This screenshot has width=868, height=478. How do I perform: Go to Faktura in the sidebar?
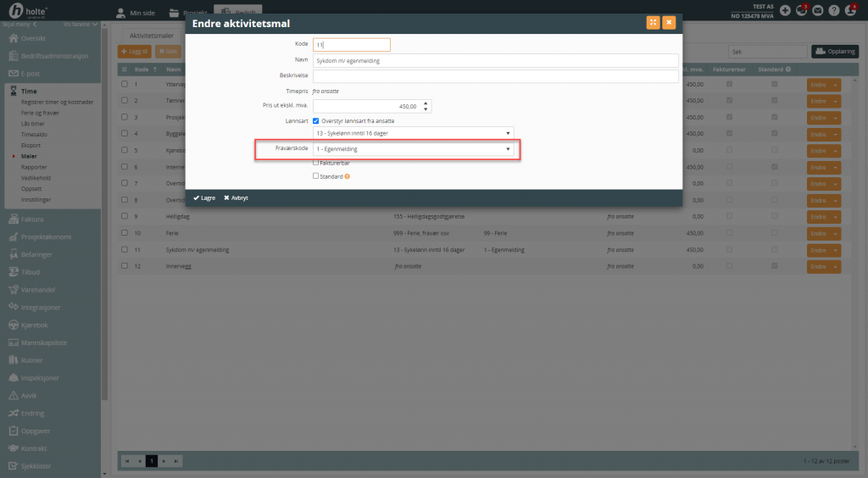click(32, 220)
